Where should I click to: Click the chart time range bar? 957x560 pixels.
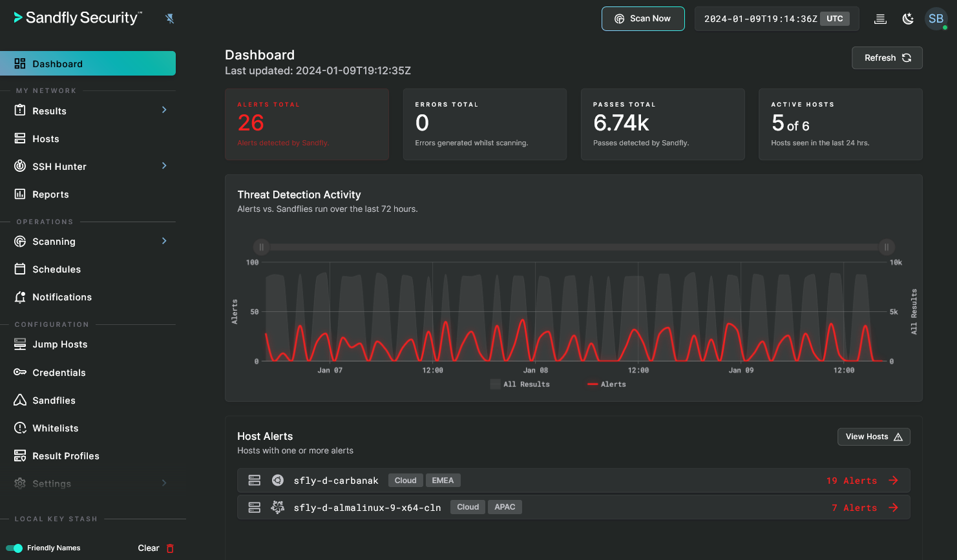click(x=574, y=247)
